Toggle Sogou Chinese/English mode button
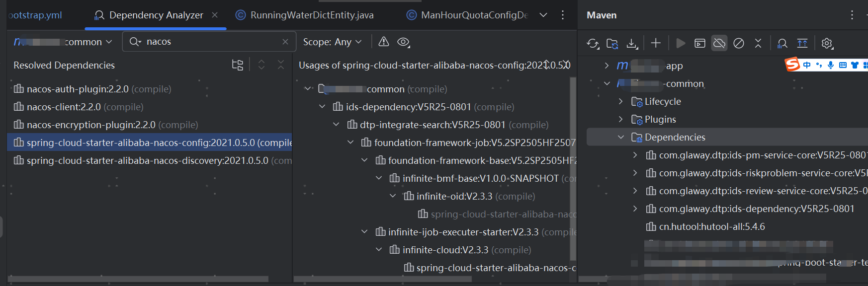Image resolution: width=868 pixels, height=286 pixels. (x=807, y=65)
